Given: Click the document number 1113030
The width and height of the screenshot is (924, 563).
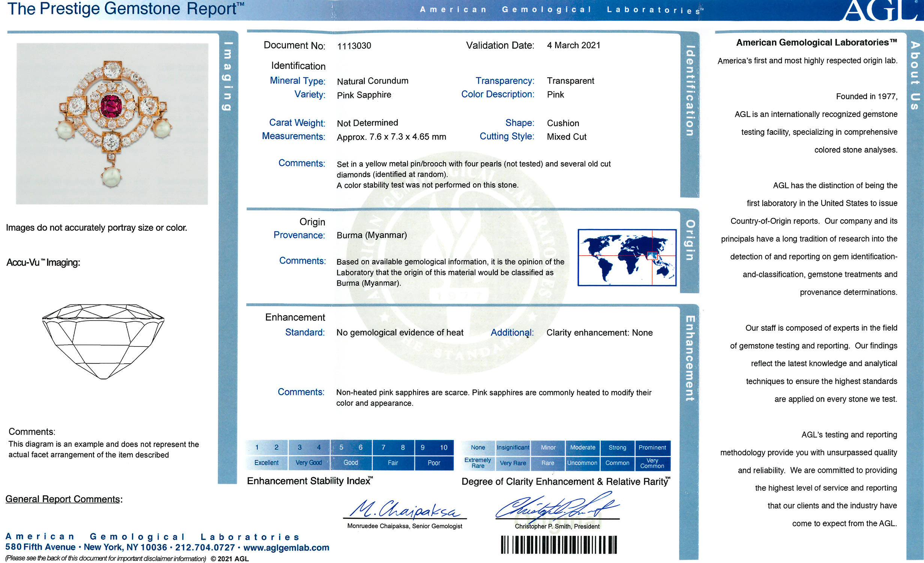Looking at the screenshot, I should [x=354, y=46].
